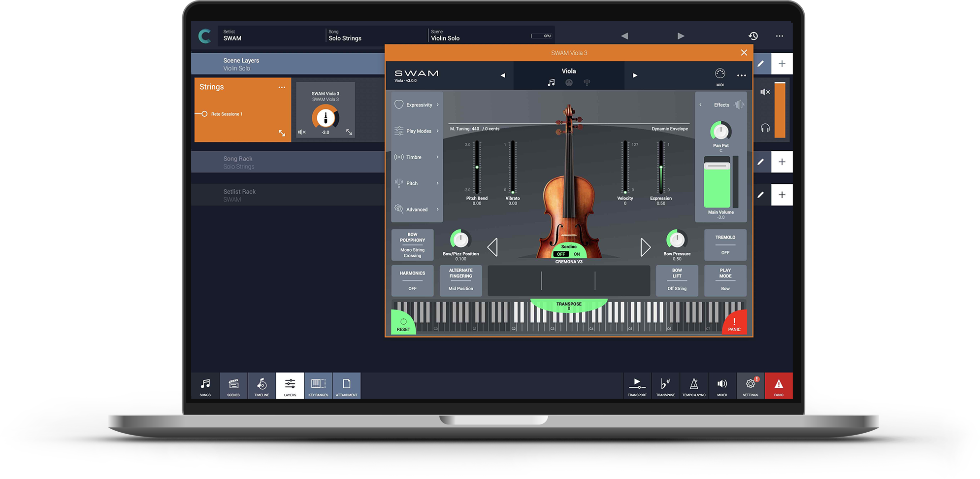The height and width of the screenshot is (479, 980).
Task: Open the top bar more options menu
Action: pos(780,36)
